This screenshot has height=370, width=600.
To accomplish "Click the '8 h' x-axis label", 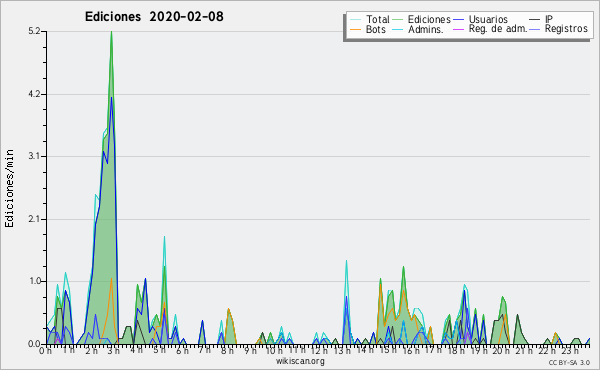I will point(227,351).
